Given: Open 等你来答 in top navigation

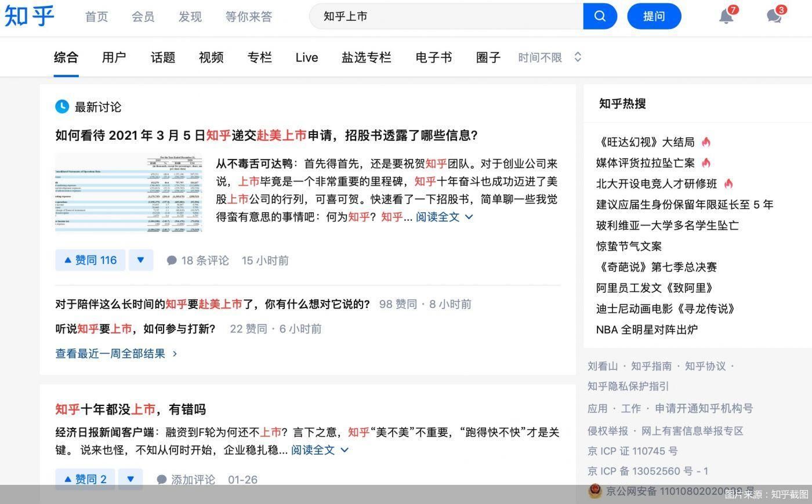Looking at the screenshot, I should click(x=249, y=16).
